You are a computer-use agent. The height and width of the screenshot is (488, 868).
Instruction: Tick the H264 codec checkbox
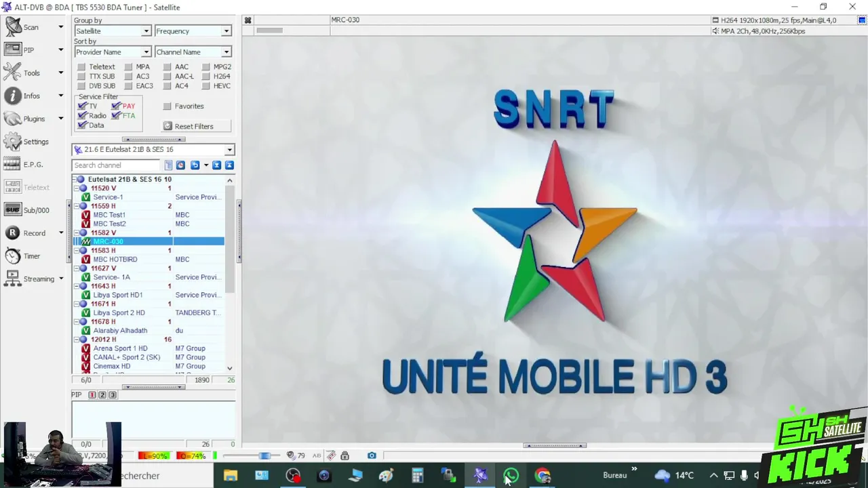point(206,77)
